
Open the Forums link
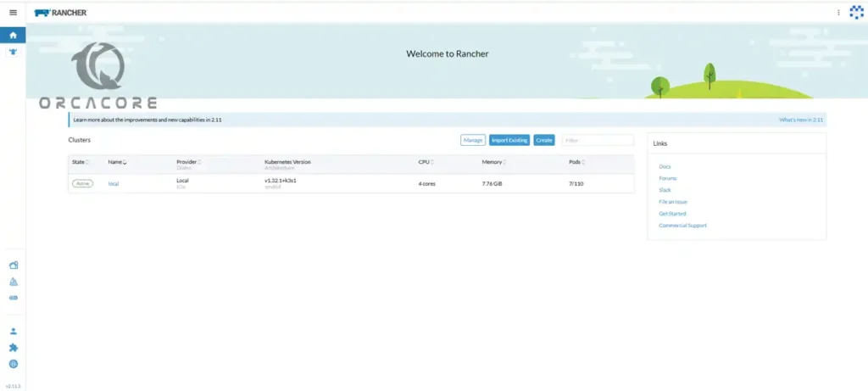668,178
